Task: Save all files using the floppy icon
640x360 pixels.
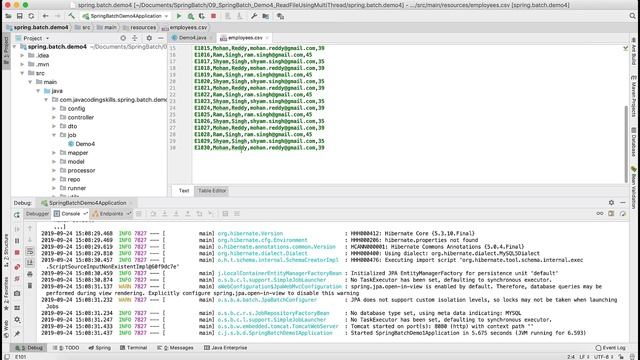Action: coord(20,16)
